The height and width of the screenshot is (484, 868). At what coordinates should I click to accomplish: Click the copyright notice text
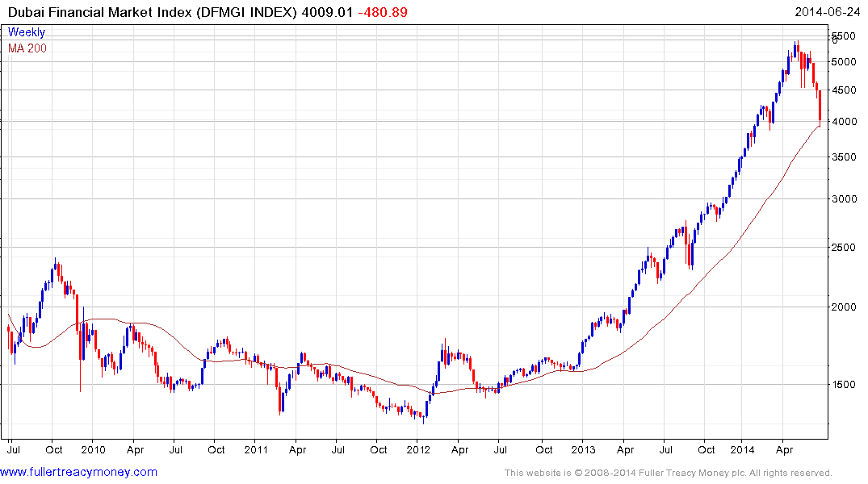(669, 473)
